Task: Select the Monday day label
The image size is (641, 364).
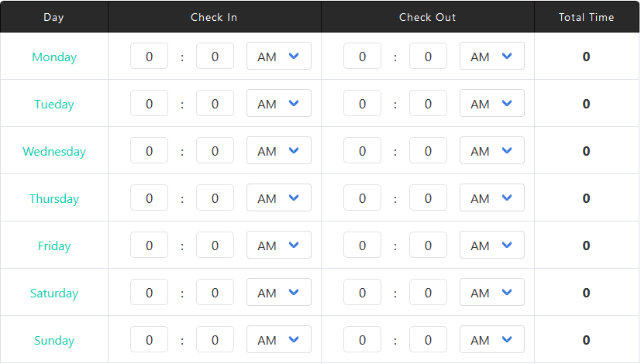Action: coord(54,57)
